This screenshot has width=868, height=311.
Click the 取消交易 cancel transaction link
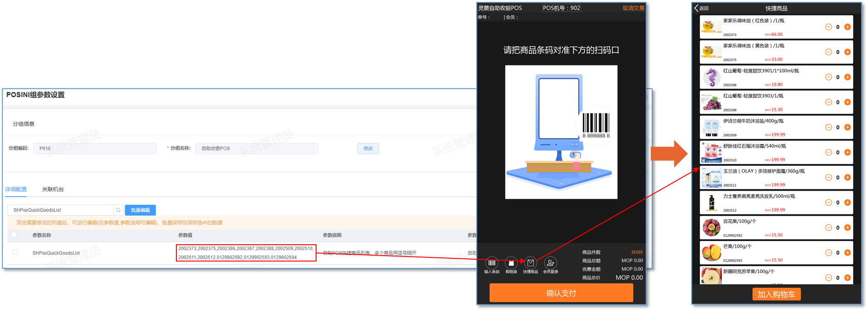pyautogui.click(x=633, y=8)
